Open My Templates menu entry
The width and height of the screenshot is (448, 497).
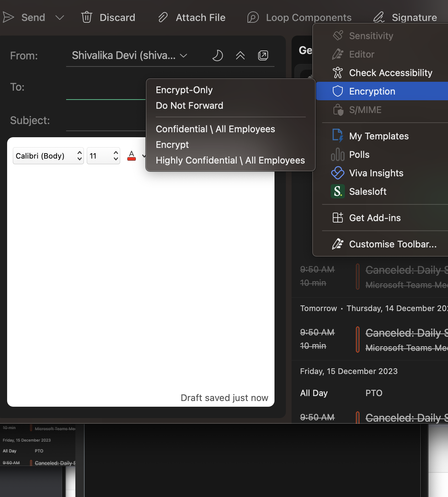pyautogui.click(x=379, y=136)
